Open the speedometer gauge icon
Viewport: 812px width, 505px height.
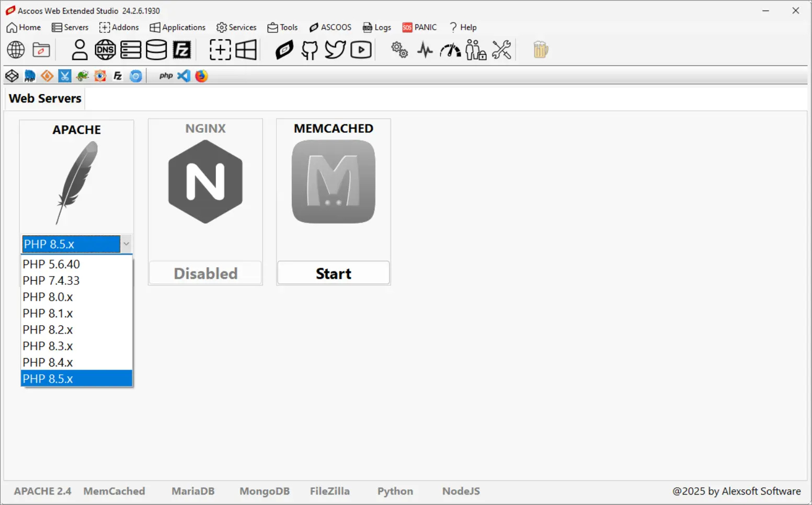point(451,50)
